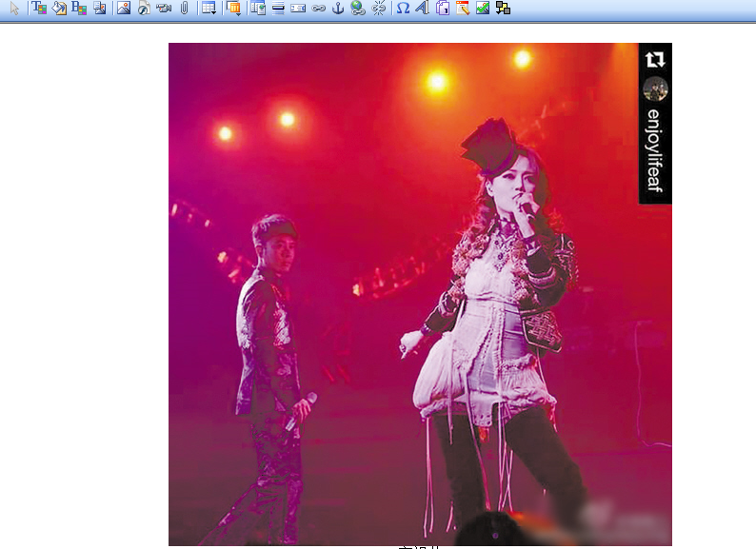Click the chain link hyperlink icon
This screenshot has width=756, height=549.
point(318,9)
